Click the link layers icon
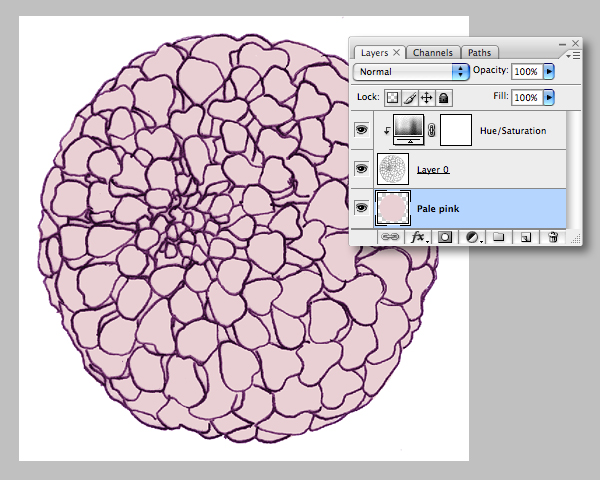600x480 pixels. tap(390, 237)
